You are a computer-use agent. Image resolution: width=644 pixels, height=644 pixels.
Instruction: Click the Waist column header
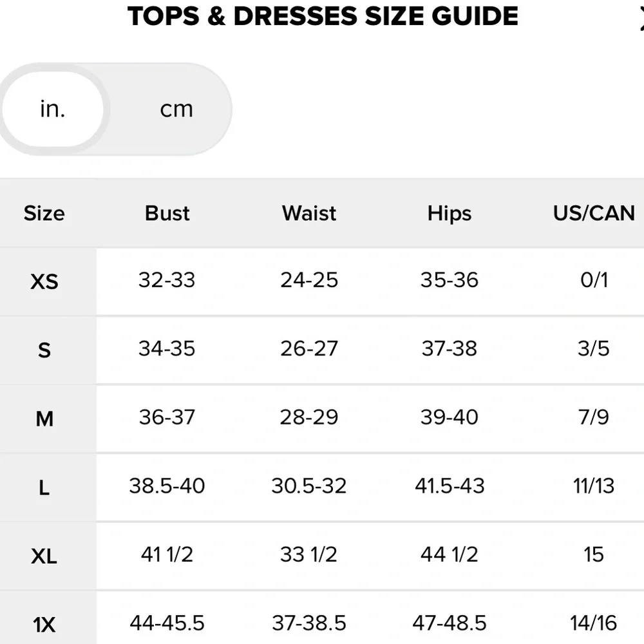point(309,214)
